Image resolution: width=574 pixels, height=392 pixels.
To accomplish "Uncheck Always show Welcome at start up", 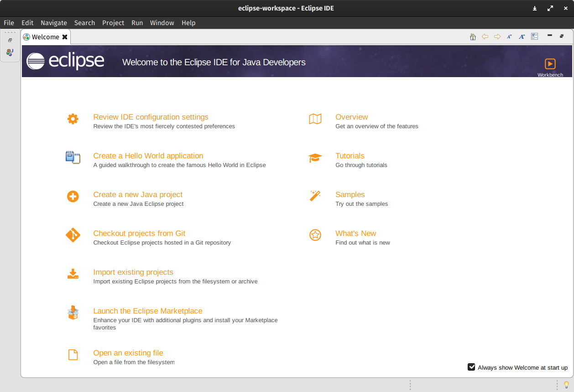I will [x=471, y=367].
